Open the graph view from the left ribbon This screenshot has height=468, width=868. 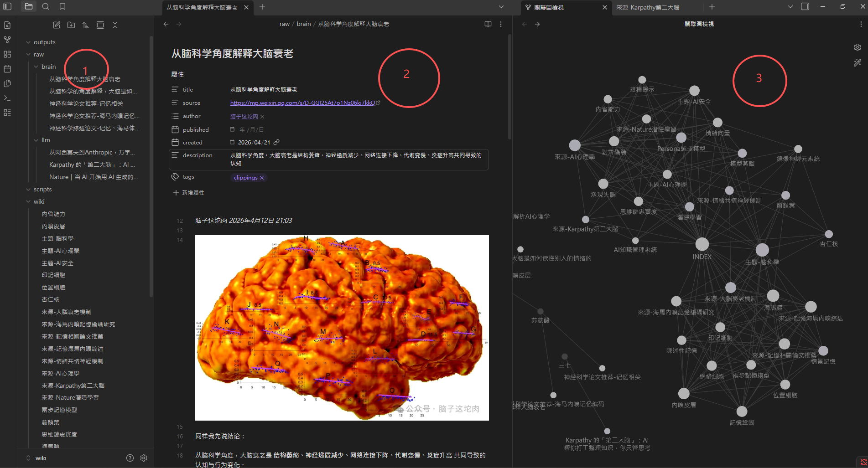tap(7, 40)
